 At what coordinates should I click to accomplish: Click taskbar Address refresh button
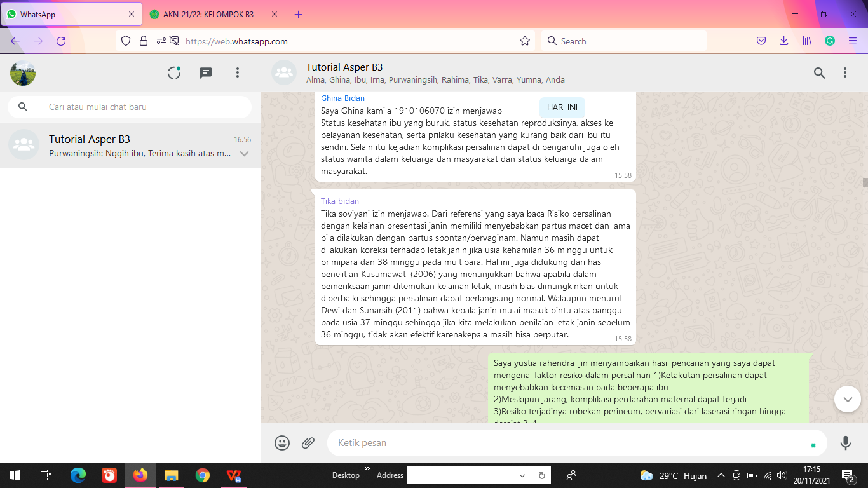(542, 475)
